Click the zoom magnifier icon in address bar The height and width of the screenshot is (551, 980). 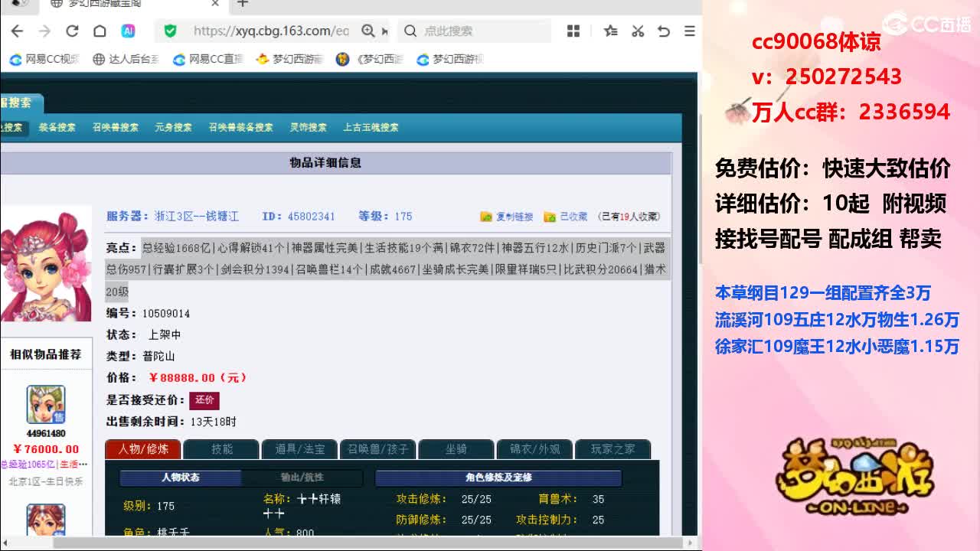tap(368, 31)
